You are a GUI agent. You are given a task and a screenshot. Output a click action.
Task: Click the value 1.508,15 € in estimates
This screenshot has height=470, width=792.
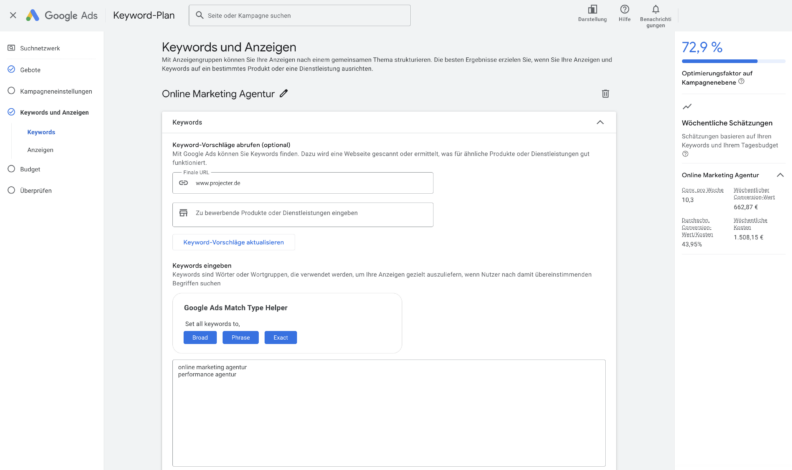point(749,237)
